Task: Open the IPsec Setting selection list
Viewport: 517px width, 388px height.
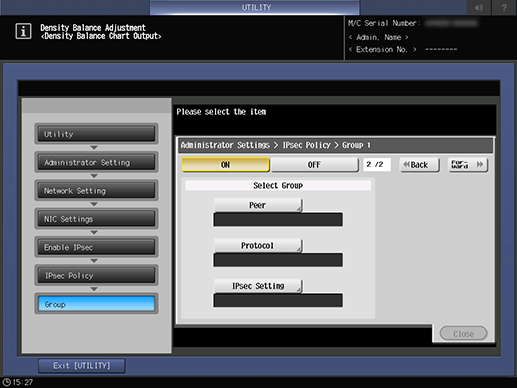Action: tap(258, 286)
